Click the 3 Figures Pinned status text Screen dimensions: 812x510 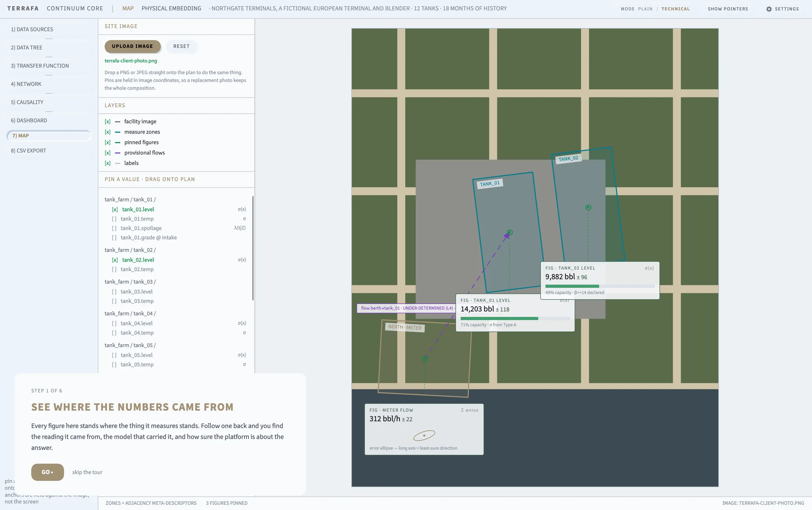(227, 503)
